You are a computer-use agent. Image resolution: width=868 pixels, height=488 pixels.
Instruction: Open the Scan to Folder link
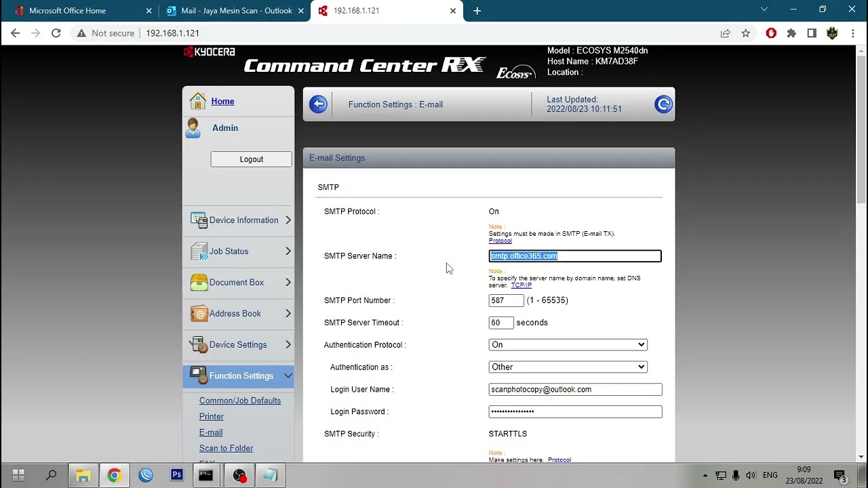tap(226, 448)
